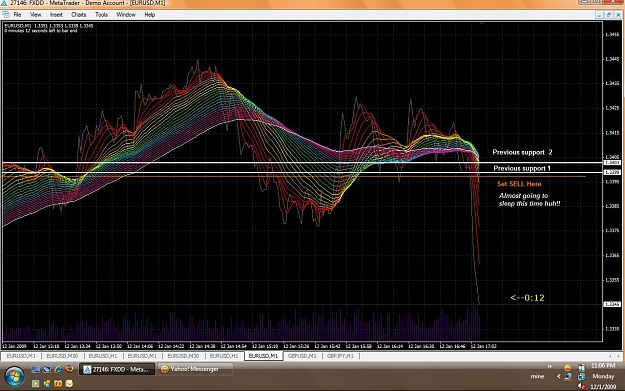This screenshot has width=625, height=391.
Task: Open the Insert menu
Action: coord(56,15)
